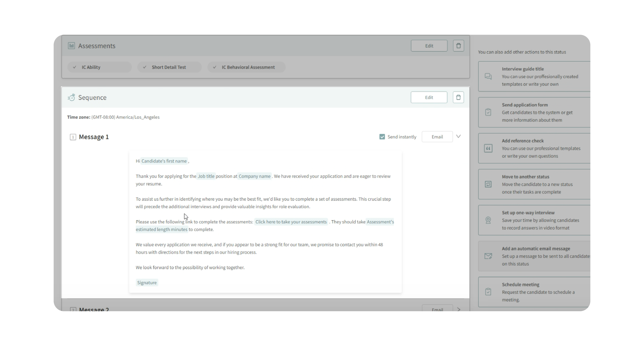
Task: Collapse Message 1 with the chevron
Action: [x=458, y=136]
